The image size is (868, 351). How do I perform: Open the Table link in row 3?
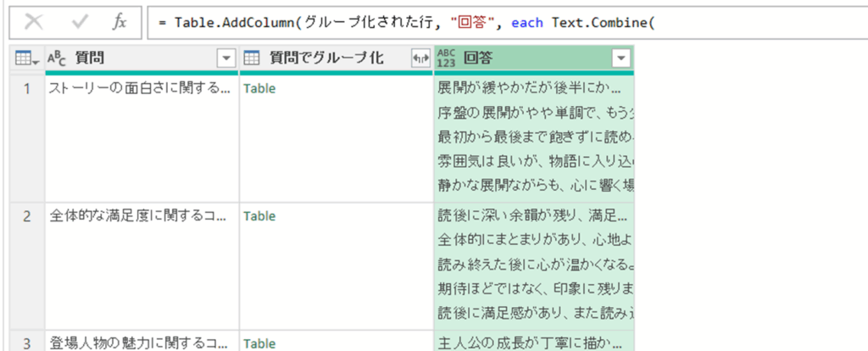[259, 343]
